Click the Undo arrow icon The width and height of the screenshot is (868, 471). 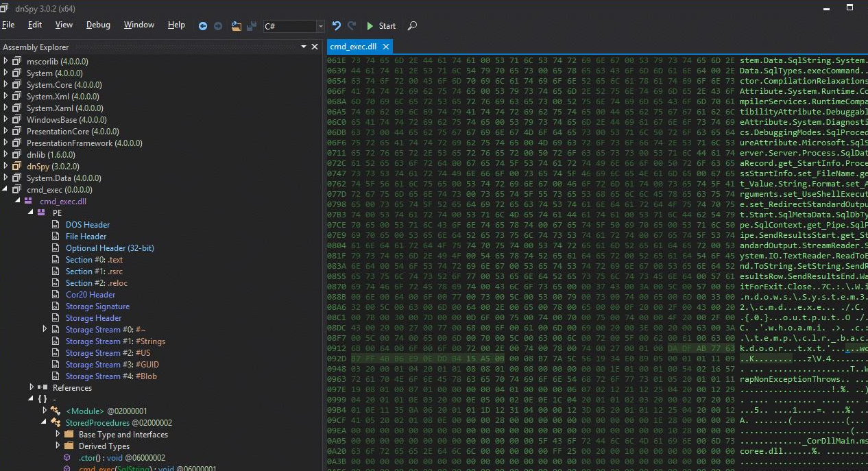coord(336,26)
